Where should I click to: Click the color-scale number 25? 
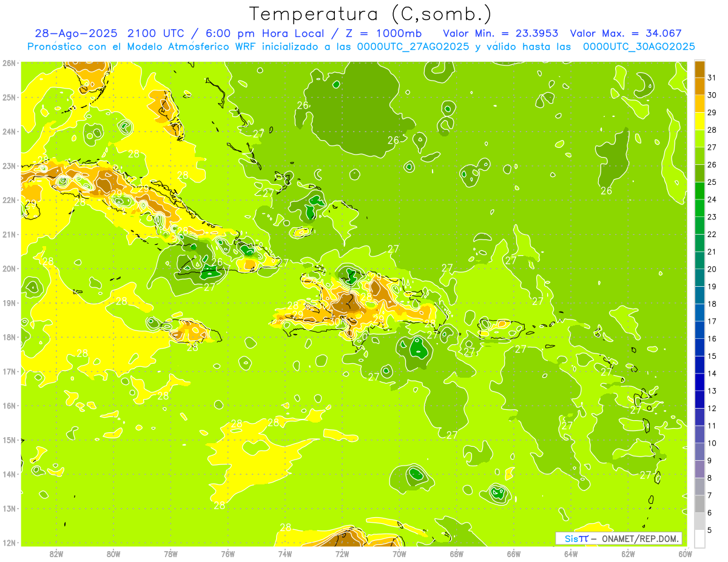coord(712,182)
